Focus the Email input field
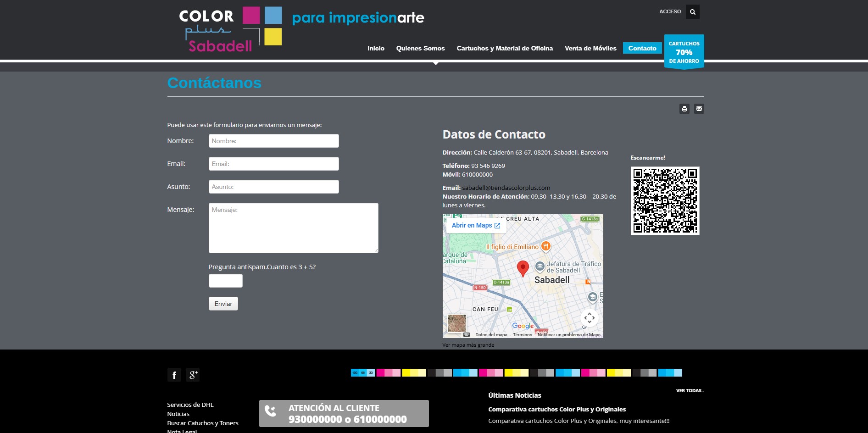 pyautogui.click(x=273, y=164)
